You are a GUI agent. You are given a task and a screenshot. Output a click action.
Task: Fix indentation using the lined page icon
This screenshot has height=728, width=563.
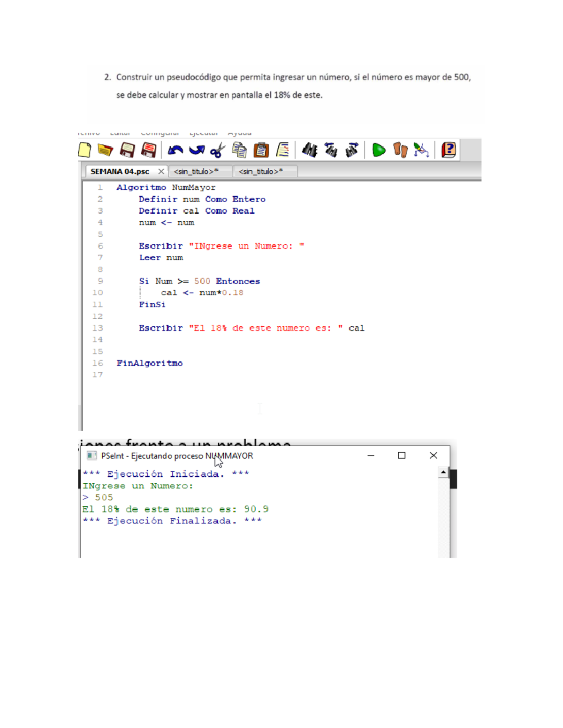click(x=283, y=150)
